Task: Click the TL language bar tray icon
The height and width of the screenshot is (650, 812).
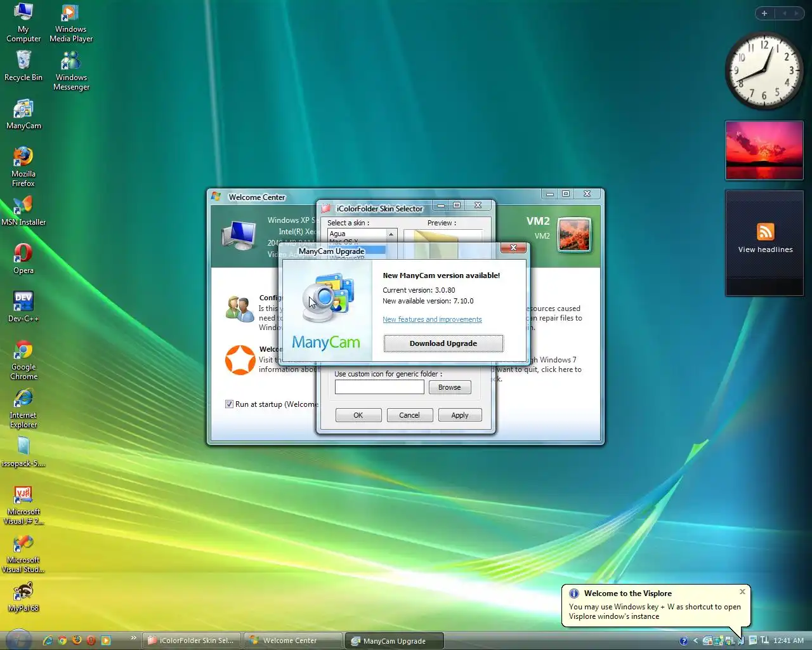Action: coord(764,640)
